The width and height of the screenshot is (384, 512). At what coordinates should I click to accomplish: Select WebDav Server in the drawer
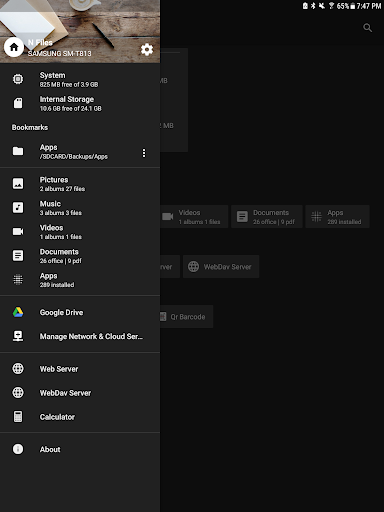coord(80,393)
